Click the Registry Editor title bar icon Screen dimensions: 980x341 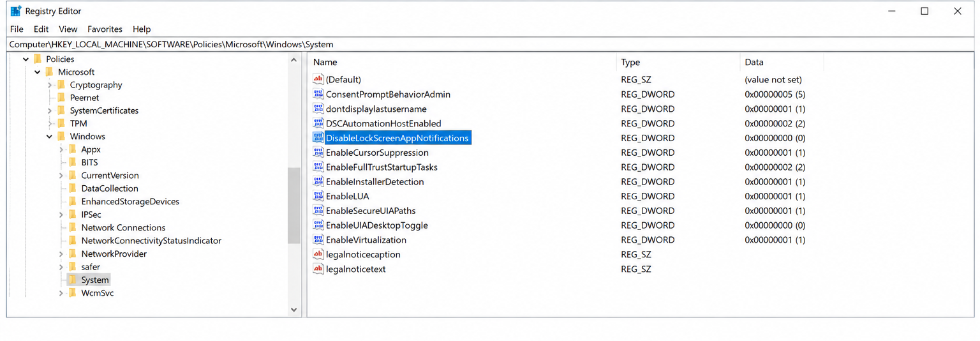point(16,11)
